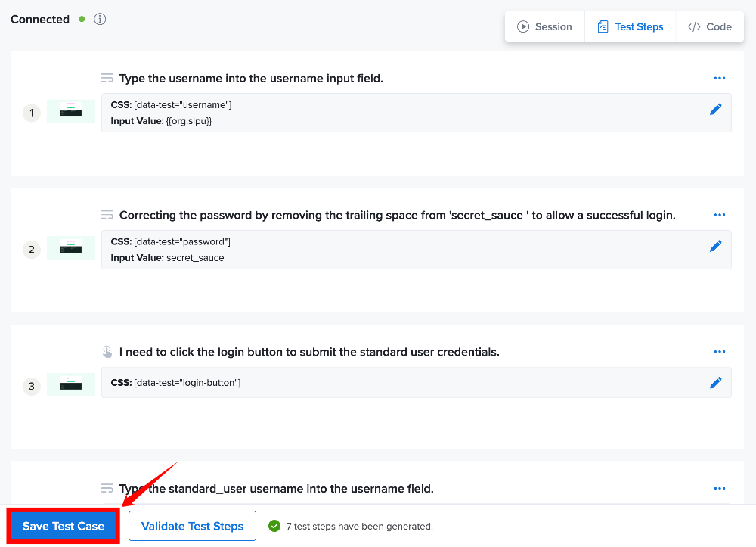Click the CSS [data-test="login-button"] text
The image size is (756, 547).
pos(175,383)
